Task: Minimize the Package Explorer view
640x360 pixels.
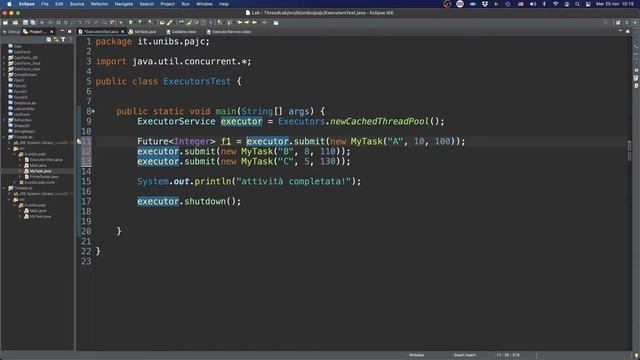Action: tap(62, 31)
